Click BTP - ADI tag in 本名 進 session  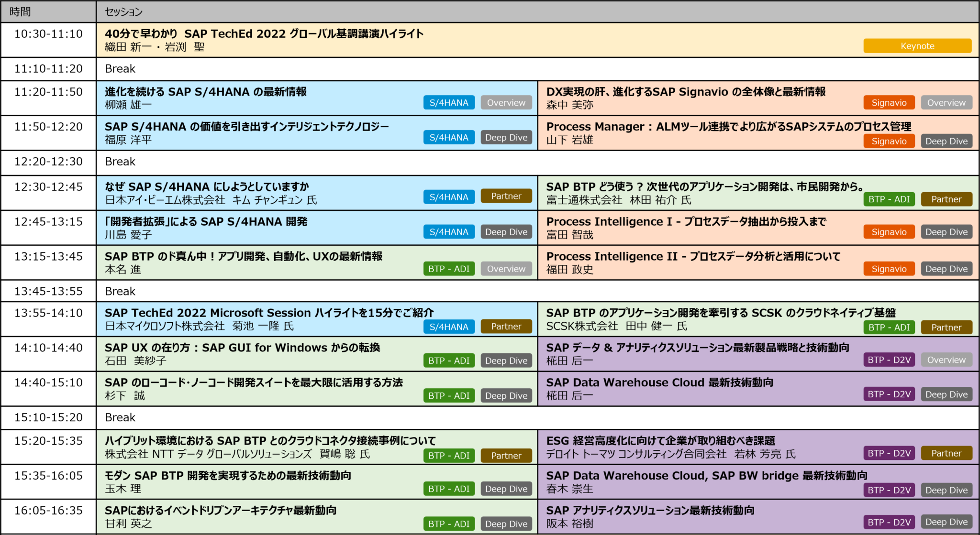point(449,269)
